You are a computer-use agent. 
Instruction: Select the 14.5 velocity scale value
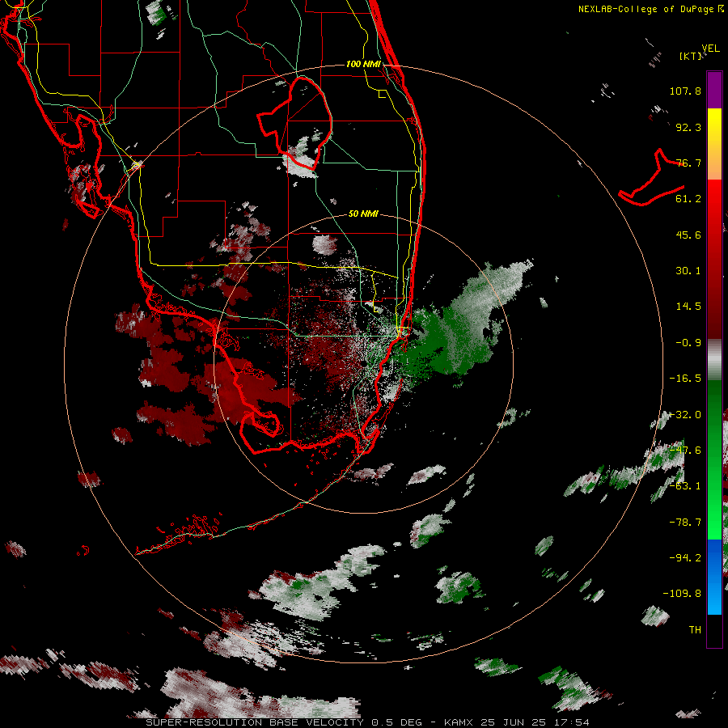[x=688, y=307]
